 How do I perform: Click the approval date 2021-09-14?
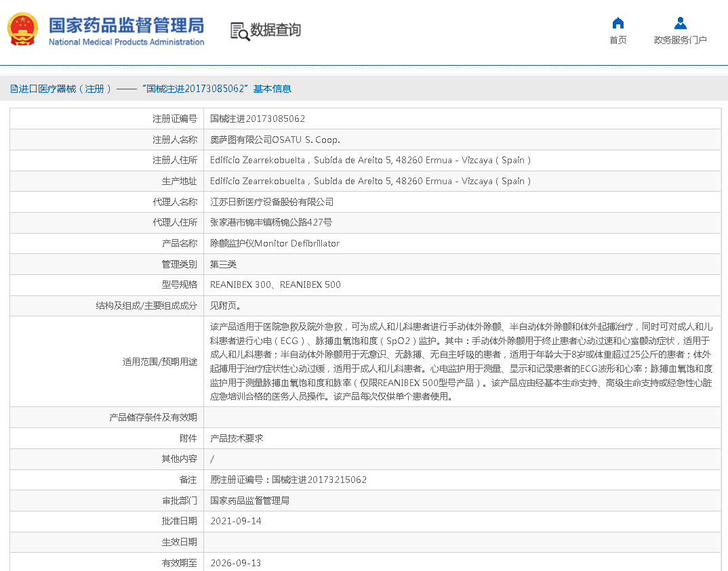coord(236,521)
